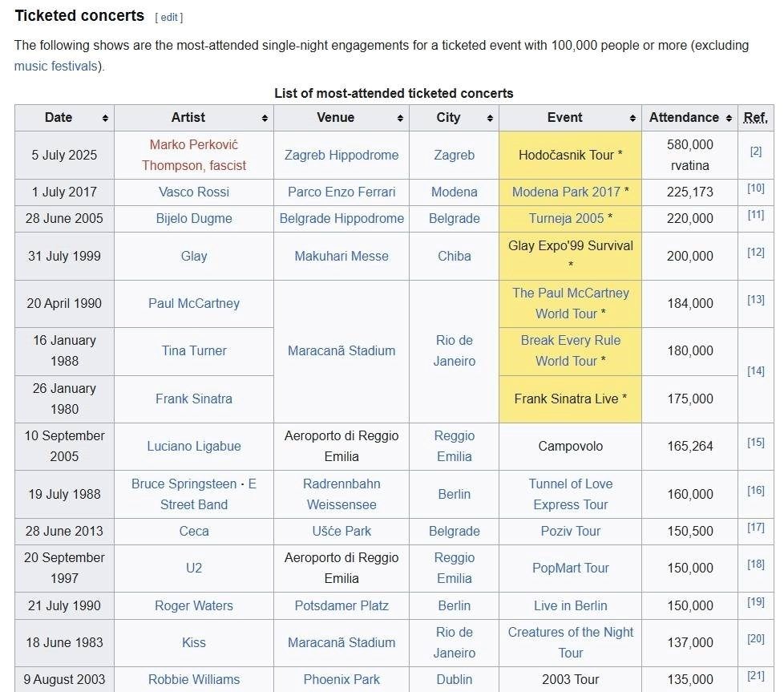784x692 pixels.
Task: Sort table by Date column arrows
Action: 105,118
